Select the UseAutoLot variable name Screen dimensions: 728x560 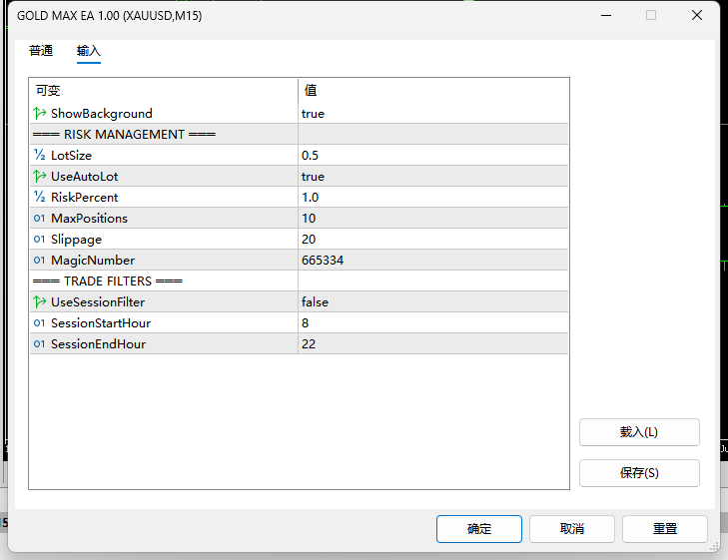click(x=85, y=177)
